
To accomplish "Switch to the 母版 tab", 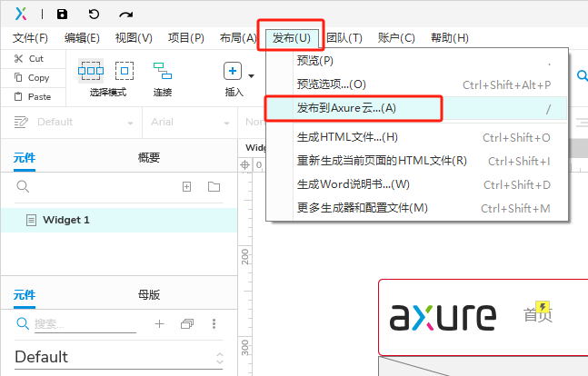I will (149, 295).
